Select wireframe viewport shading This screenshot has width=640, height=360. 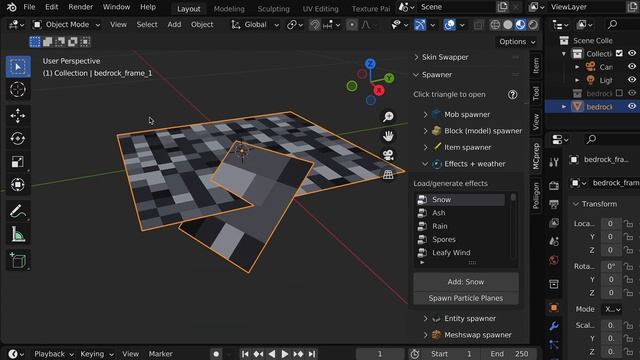[x=495, y=25]
